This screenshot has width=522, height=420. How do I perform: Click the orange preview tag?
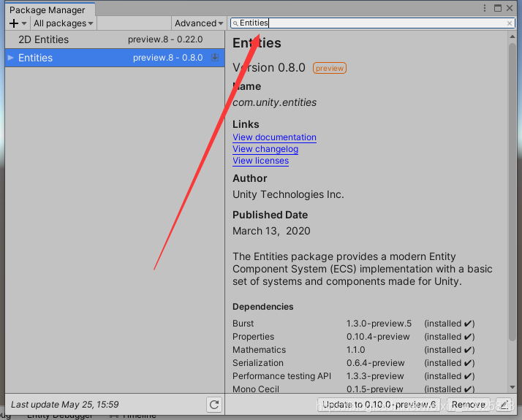pyautogui.click(x=330, y=68)
